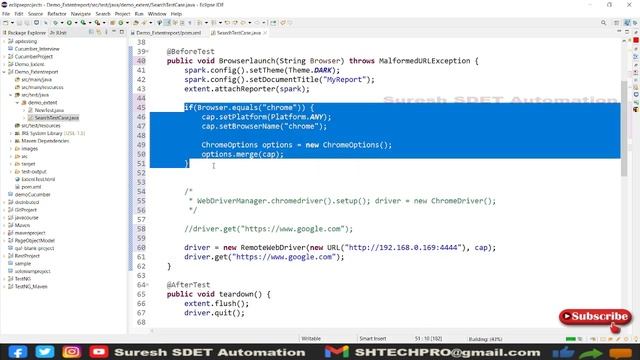Switch to the Demo_Extentreport/pom.xml tab
This screenshot has width=640, height=360.
[166, 33]
